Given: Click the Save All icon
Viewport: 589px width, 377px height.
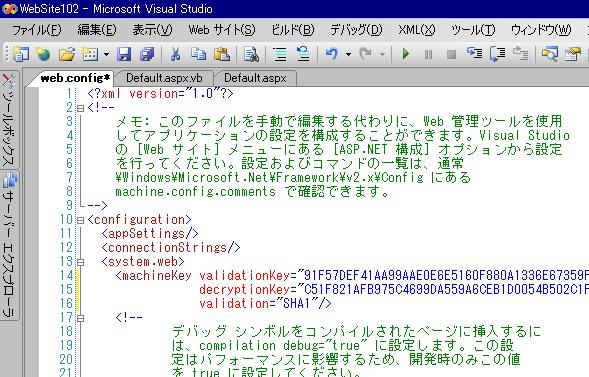Looking at the screenshot, I should (147, 54).
